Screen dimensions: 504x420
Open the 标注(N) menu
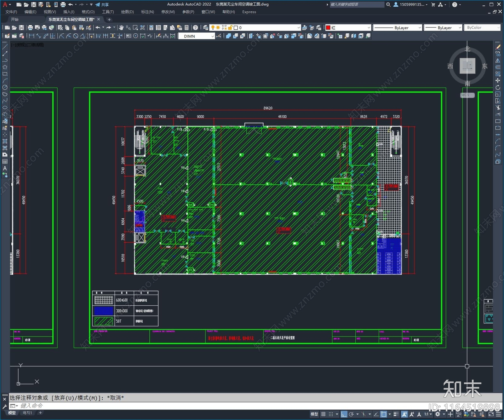147,12
